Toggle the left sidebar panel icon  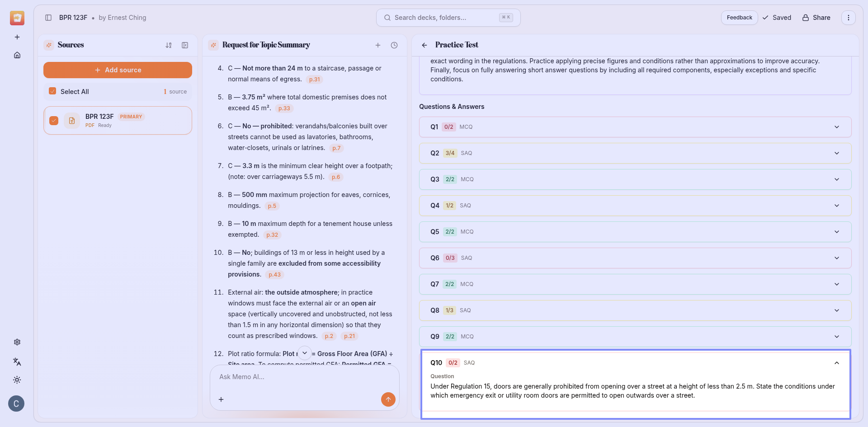[x=48, y=18]
